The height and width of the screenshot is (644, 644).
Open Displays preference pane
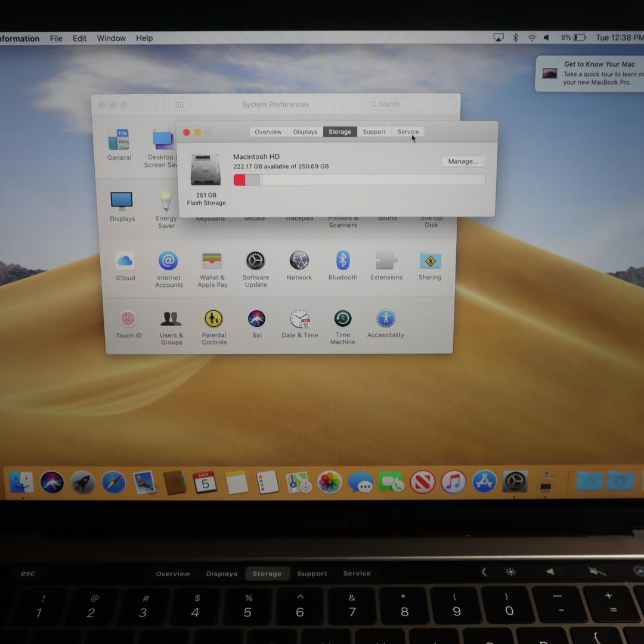coord(122,202)
